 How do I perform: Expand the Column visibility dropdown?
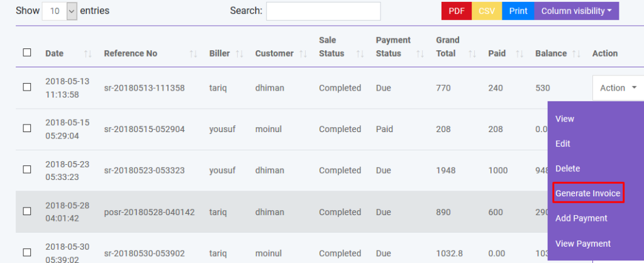[576, 11]
